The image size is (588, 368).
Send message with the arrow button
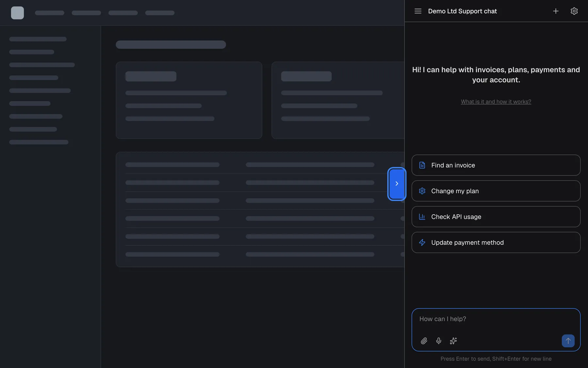point(568,341)
